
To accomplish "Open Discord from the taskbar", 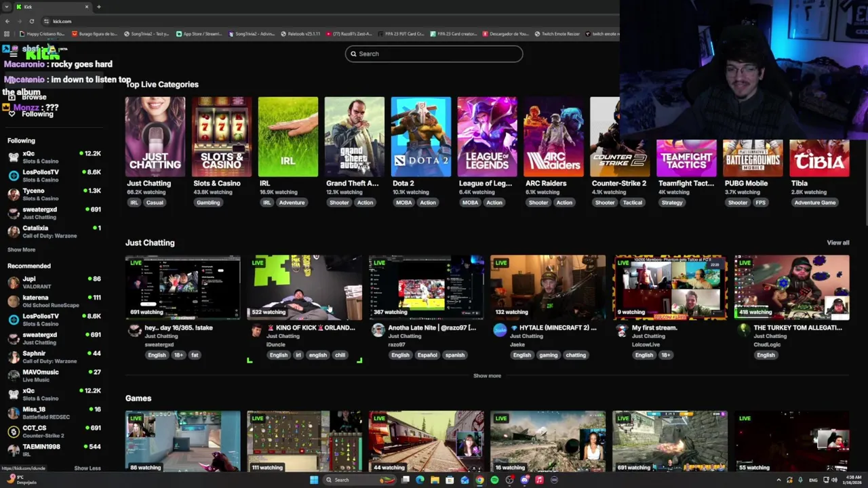I will [x=524, y=480].
